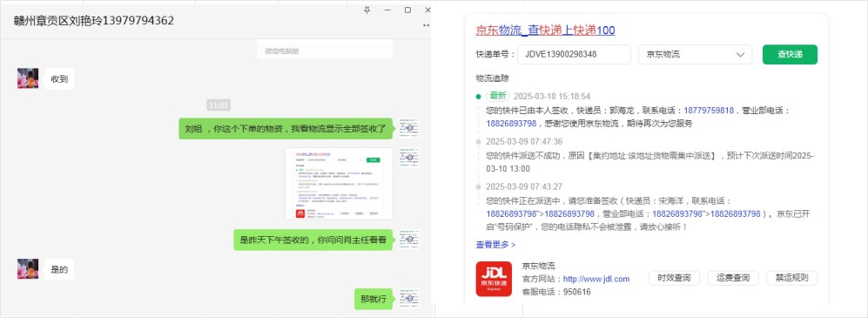Expand the 京东物流 courier company dropdown
Image resolution: width=868 pixels, height=318 pixels.
tap(696, 55)
